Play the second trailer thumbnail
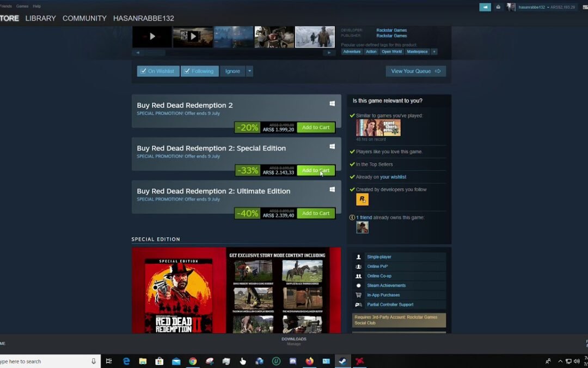Viewport: 588px width, 368px height. tap(193, 37)
